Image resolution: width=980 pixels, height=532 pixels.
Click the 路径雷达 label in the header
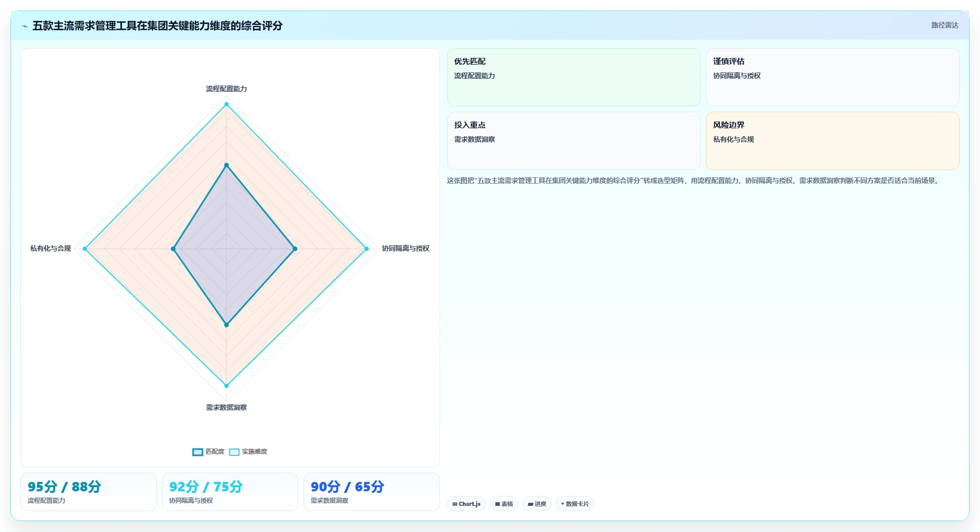(x=945, y=25)
